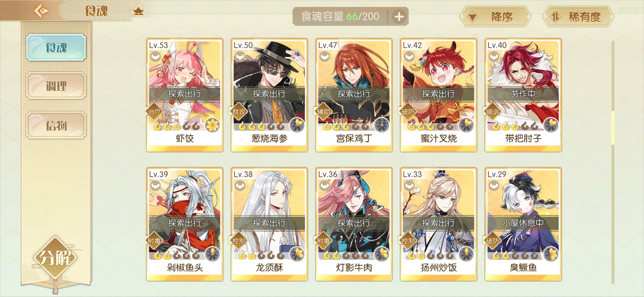Tap the 辅助 role badge on 宫保鸡丁
The image size is (644, 297).
pyautogui.click(x=323, y=112)
